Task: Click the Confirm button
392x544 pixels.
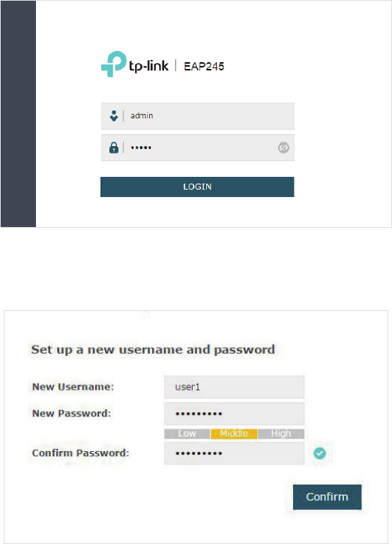Action: coord(327,497)
